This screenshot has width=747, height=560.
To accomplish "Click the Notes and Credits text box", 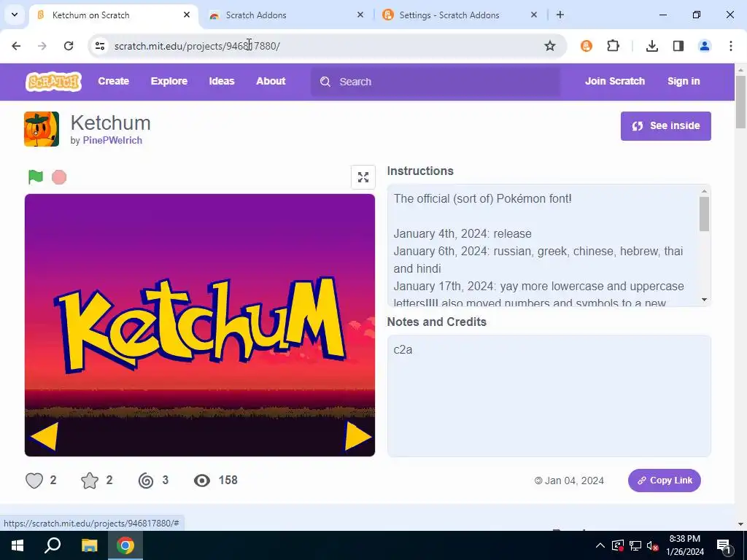I will (549, 396).
